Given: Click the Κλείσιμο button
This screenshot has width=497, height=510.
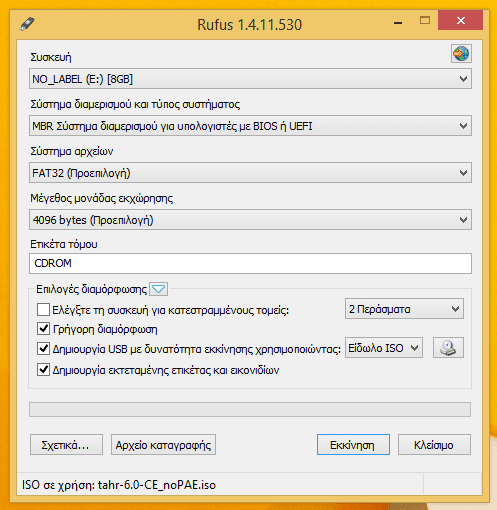Looking at the screenshot, I should tap(434, 445).
